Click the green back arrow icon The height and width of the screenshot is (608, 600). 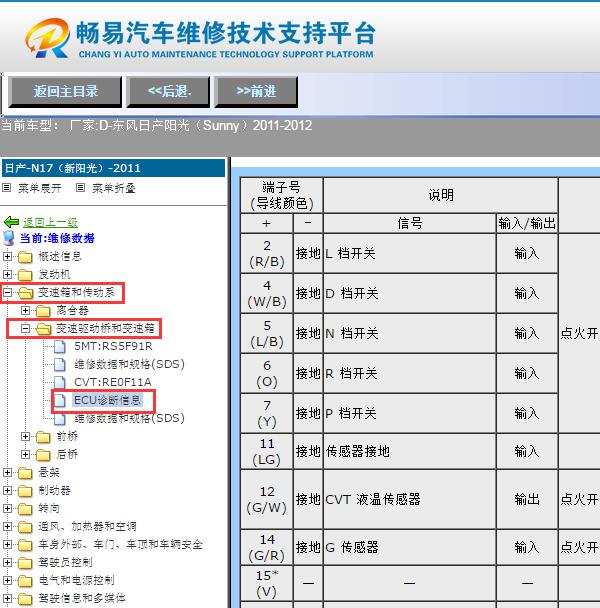[x=11, y=222]
